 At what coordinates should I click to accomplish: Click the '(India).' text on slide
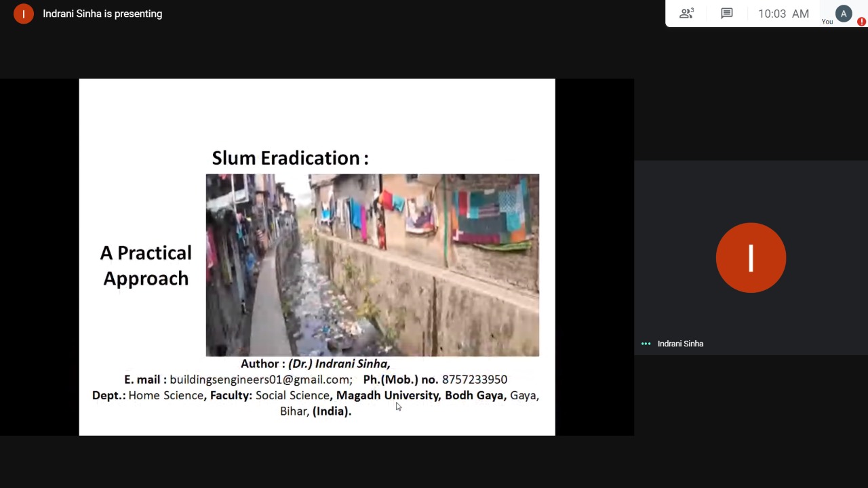pyautogui.click(x=332, y=411)
